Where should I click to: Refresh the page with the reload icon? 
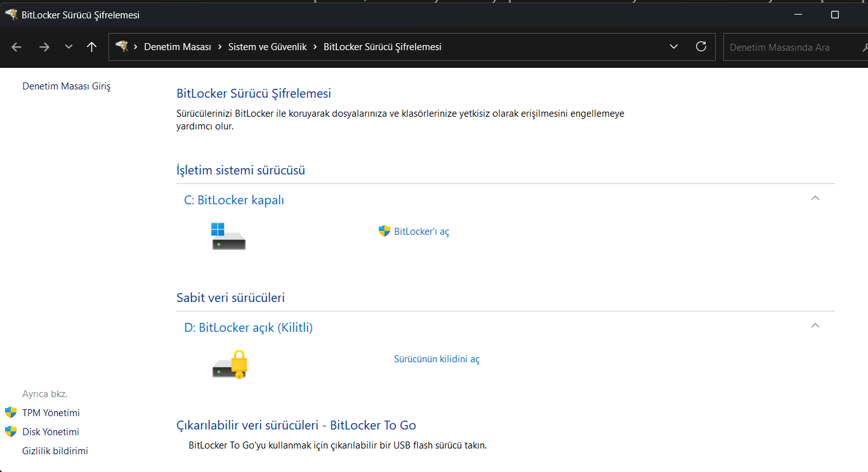[701, 46]
